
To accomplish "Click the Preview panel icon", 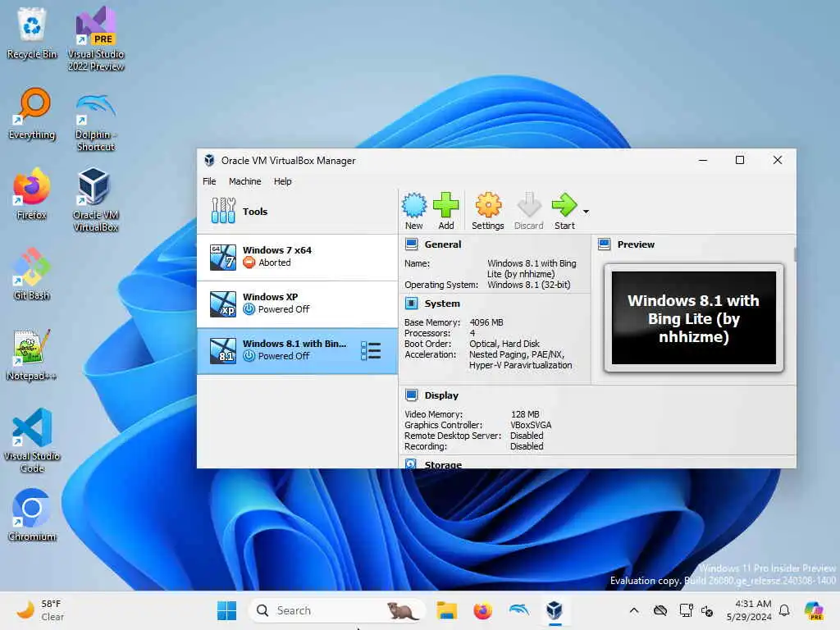I will 605,244.
